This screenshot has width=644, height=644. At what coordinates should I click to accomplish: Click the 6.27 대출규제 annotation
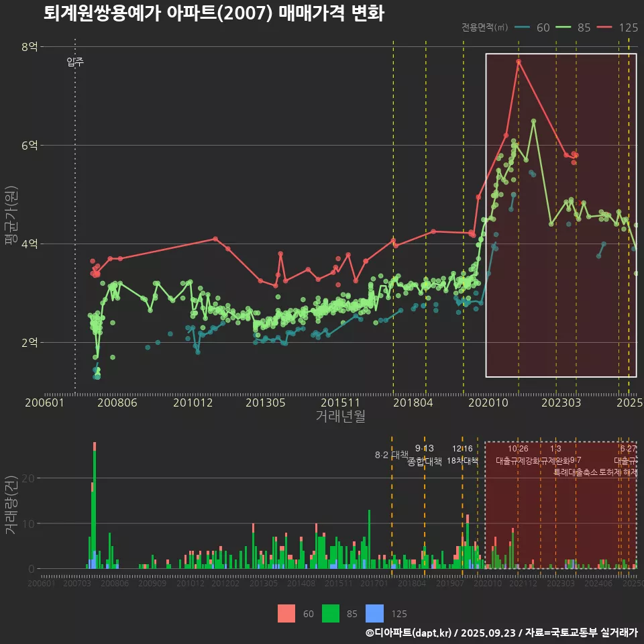click(628, 455)
